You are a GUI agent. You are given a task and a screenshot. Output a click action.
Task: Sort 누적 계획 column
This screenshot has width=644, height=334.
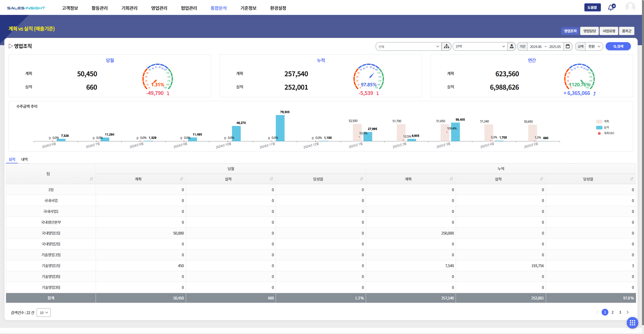click(x=451, y=179)
